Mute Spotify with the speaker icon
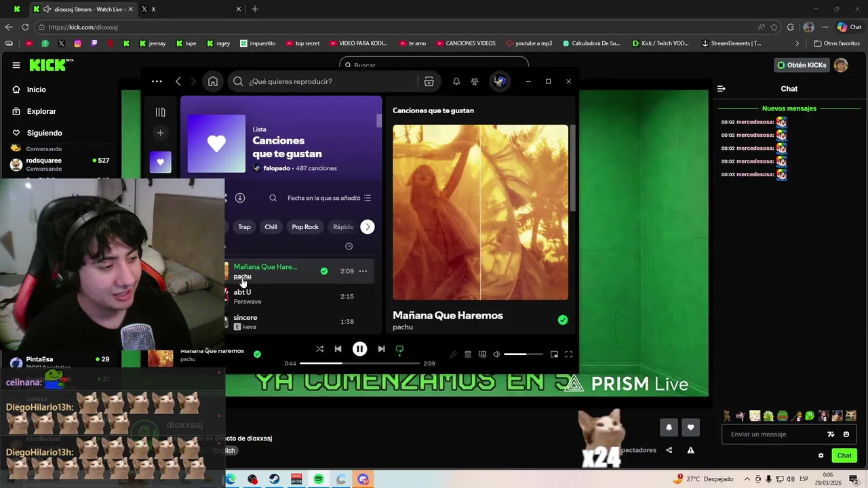The image size is (868, 488). pos(496,354)
